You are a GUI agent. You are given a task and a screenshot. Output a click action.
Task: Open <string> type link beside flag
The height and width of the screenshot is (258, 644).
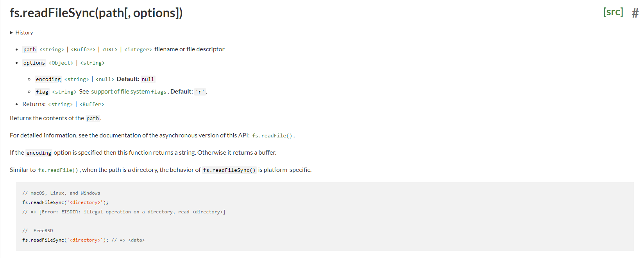pos(64,92)
